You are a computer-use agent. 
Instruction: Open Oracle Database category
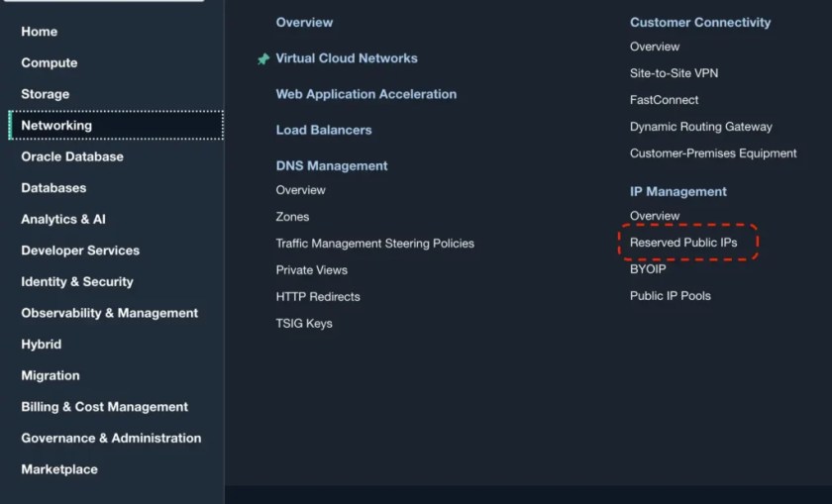(72, 156)
